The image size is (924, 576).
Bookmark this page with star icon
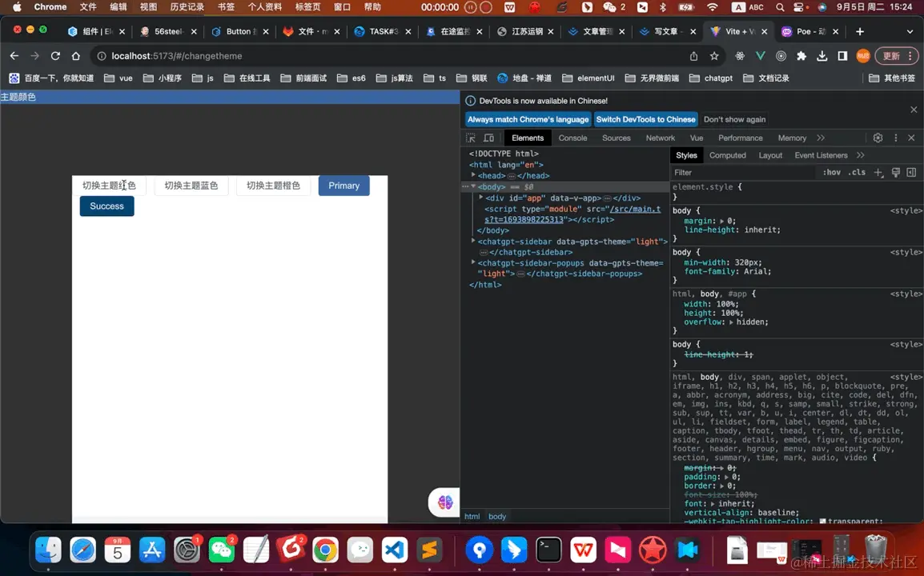[714, 56]
